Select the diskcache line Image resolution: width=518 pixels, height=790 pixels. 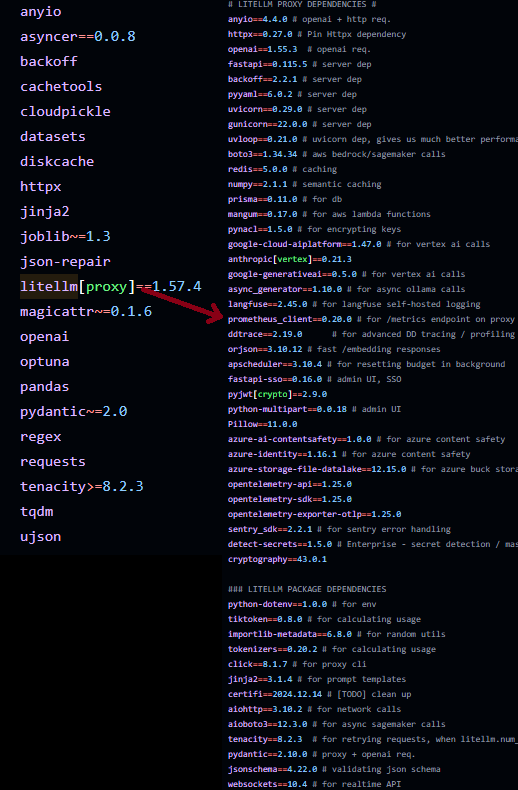(x=57, y=161)
